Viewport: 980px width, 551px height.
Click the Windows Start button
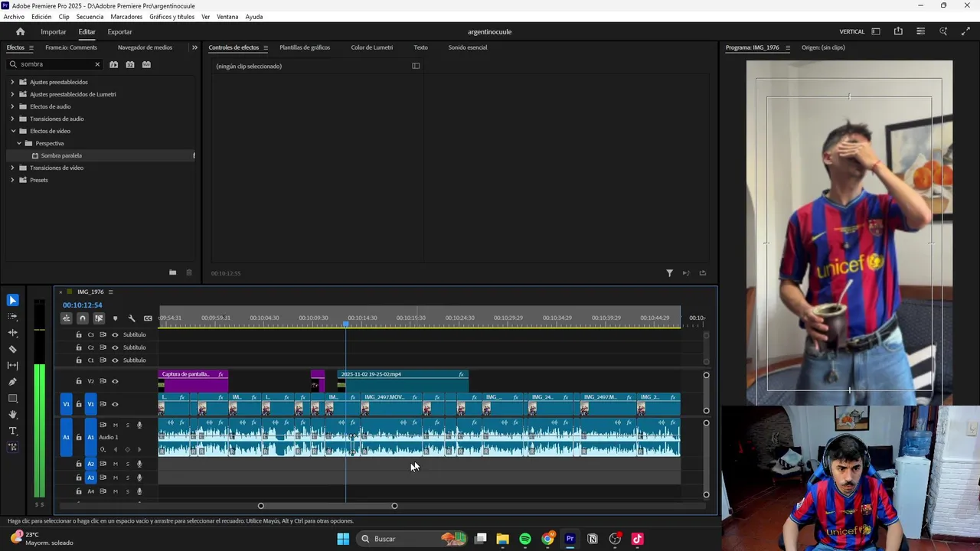343,539
